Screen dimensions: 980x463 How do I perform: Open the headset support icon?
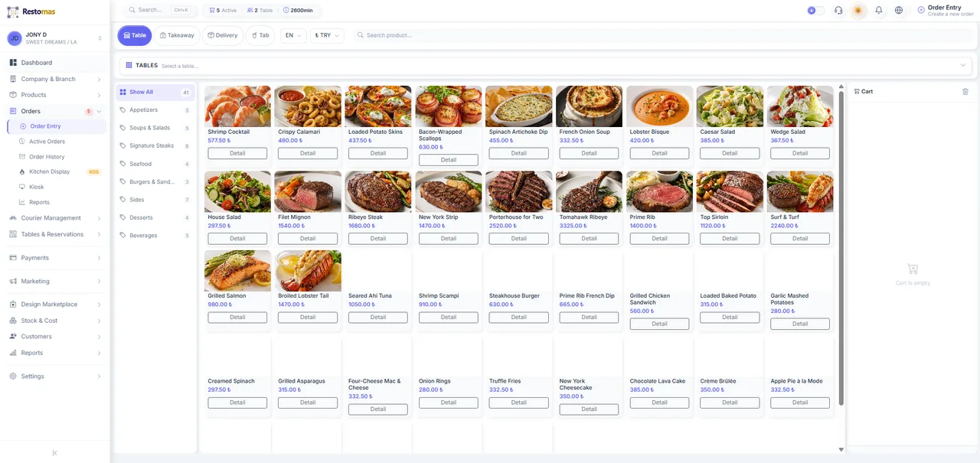point(838,11)
